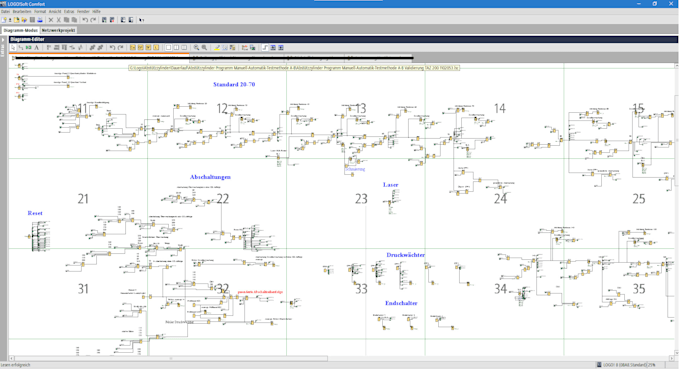
Task: Click the horizontal scrollbar right arrow
Action: pos(672,359)
